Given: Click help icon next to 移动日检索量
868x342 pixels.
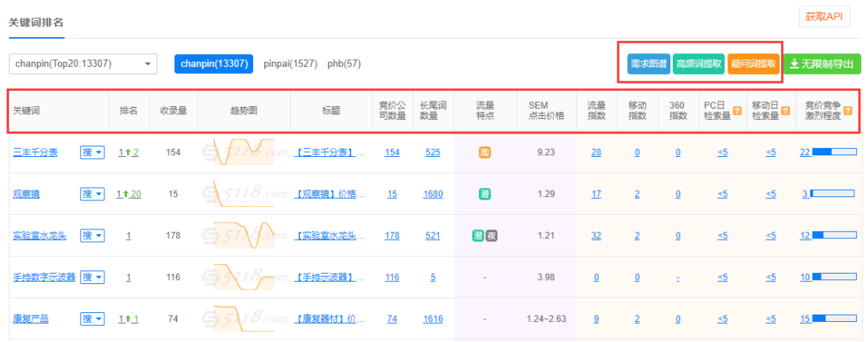Looking at the screenshot, I should point(785,111).
